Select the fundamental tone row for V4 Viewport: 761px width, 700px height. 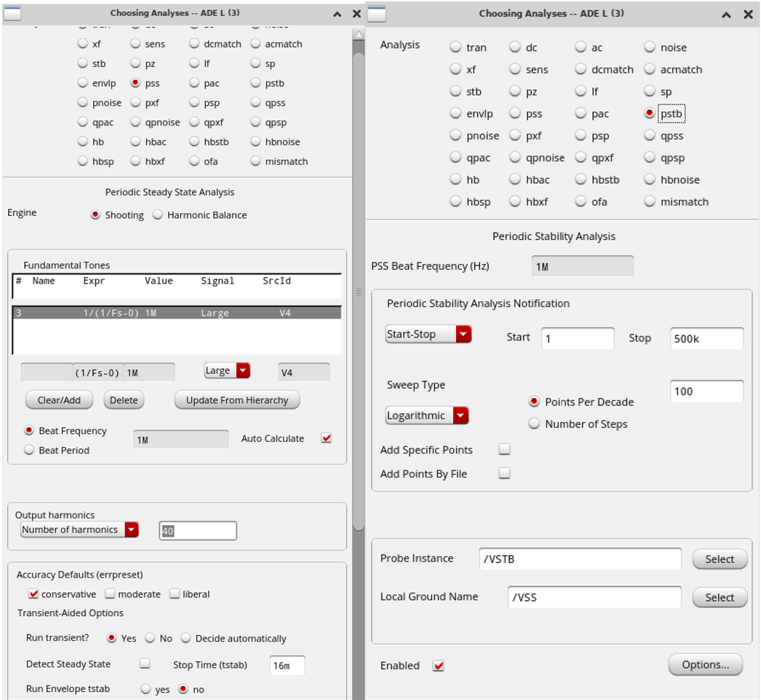click(x=176, y=313)
